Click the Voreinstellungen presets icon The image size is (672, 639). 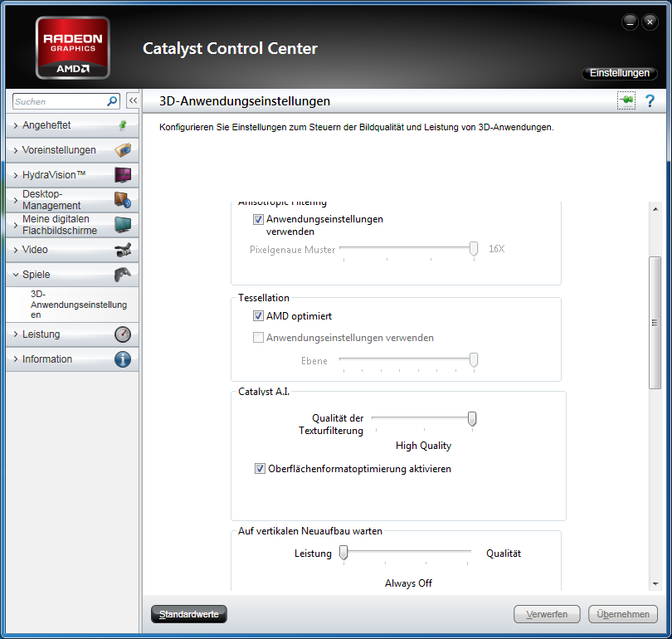click(x=123, y=150)
